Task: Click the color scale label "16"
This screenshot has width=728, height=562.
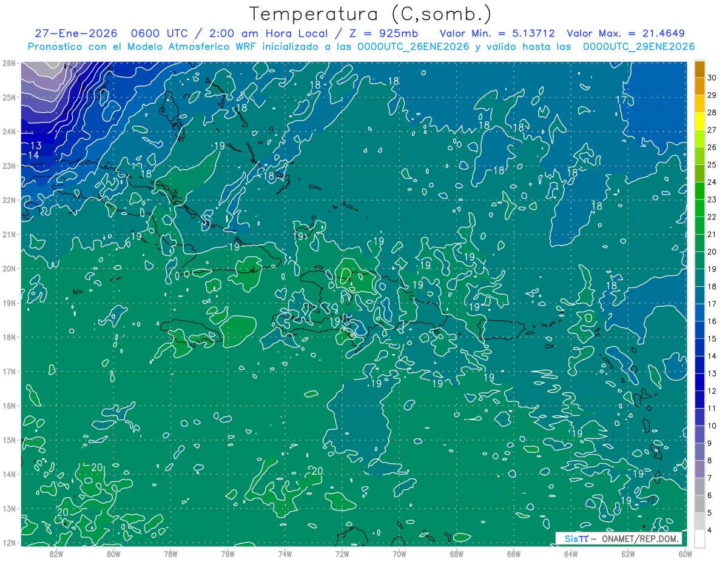Action: (x=712, y=321)
